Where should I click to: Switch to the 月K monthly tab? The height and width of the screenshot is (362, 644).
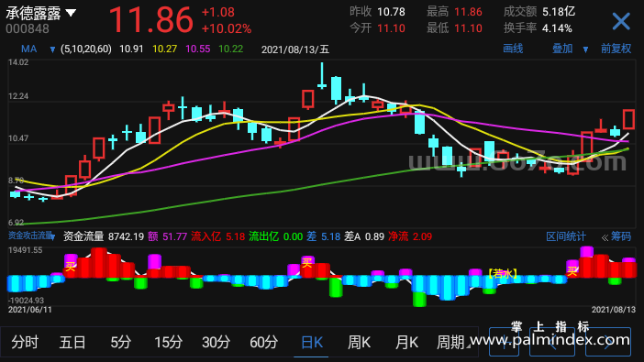click(406, 342)
